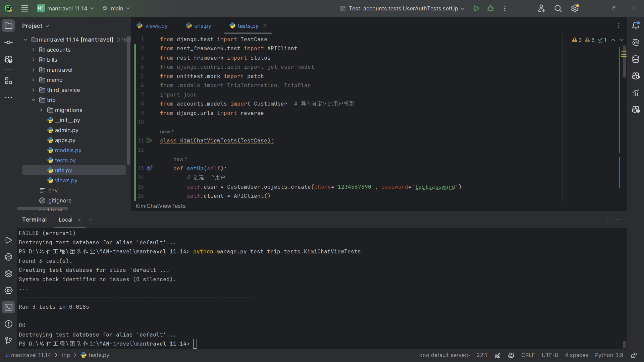Screen dimensions: 644x362
Task: Open the Git version control panel
Action: click(9, 341)
